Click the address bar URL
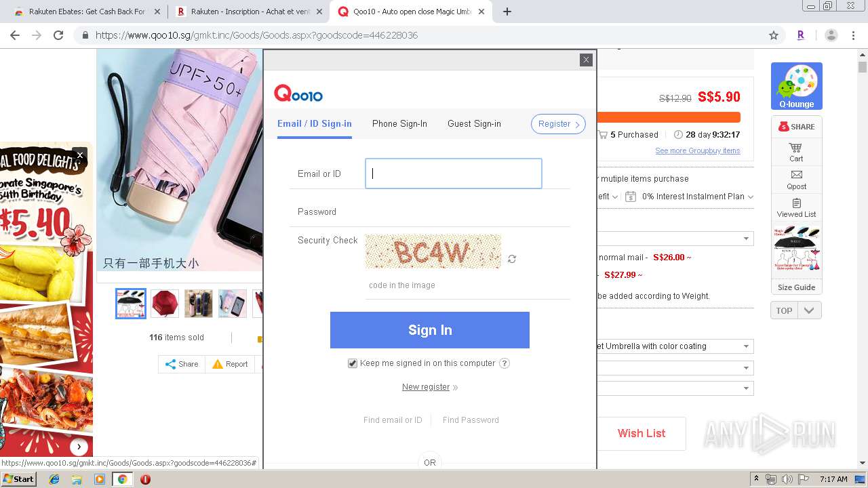This screenshot has width=868, height=488. tap(256, 35)
